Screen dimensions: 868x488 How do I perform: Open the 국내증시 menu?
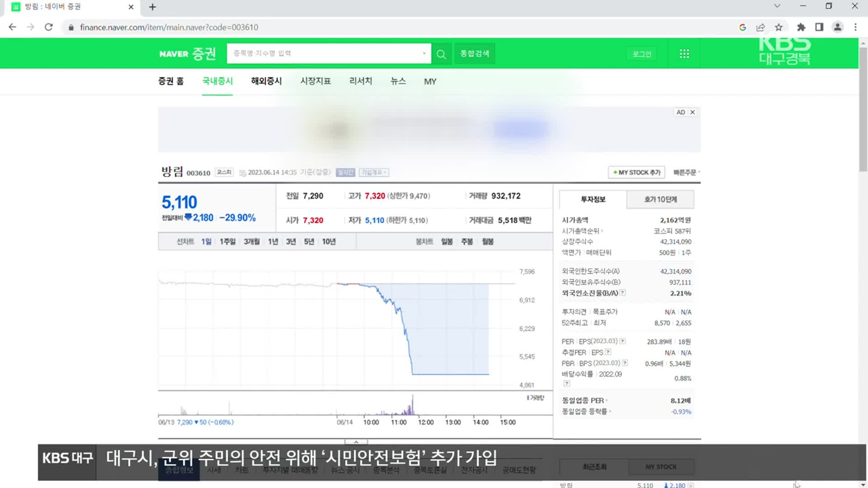(x=217, y=81)
